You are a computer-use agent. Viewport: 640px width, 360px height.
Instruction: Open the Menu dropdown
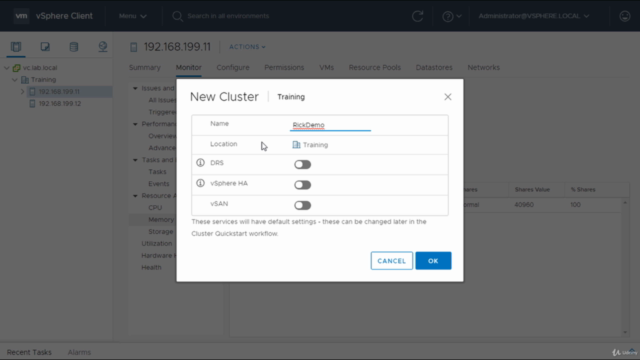(x=133, y=16)
